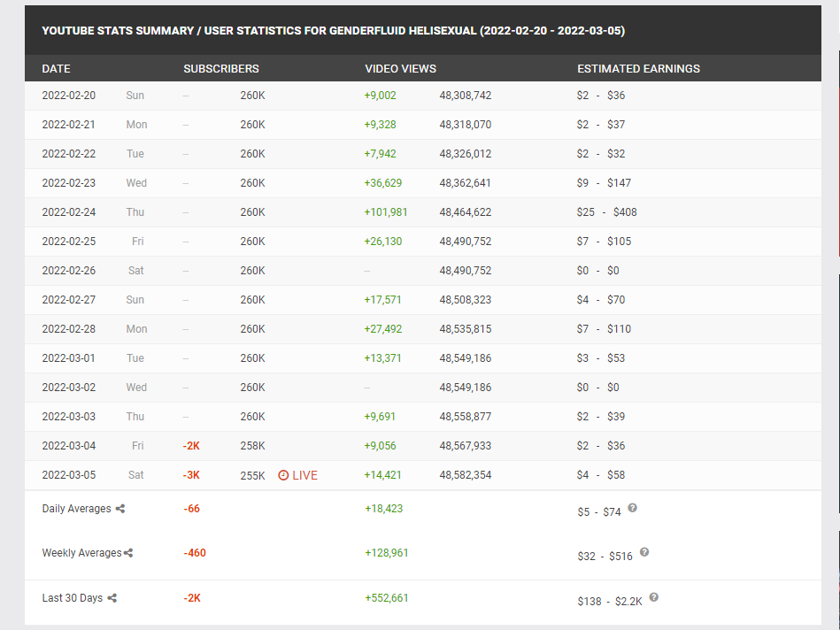Select the date 2022-02-25
Screen dimensions: 840x630
click(x=69, y=241)
